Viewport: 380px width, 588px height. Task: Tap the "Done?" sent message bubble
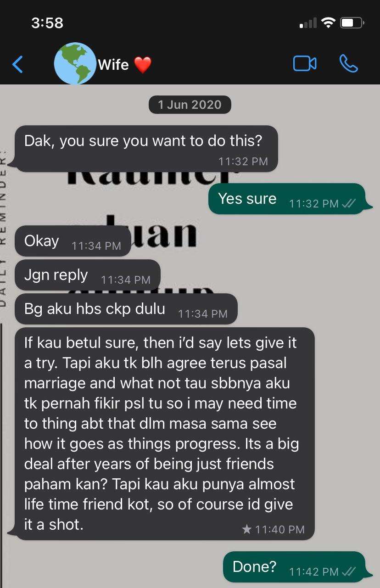[x=295, y=567]
